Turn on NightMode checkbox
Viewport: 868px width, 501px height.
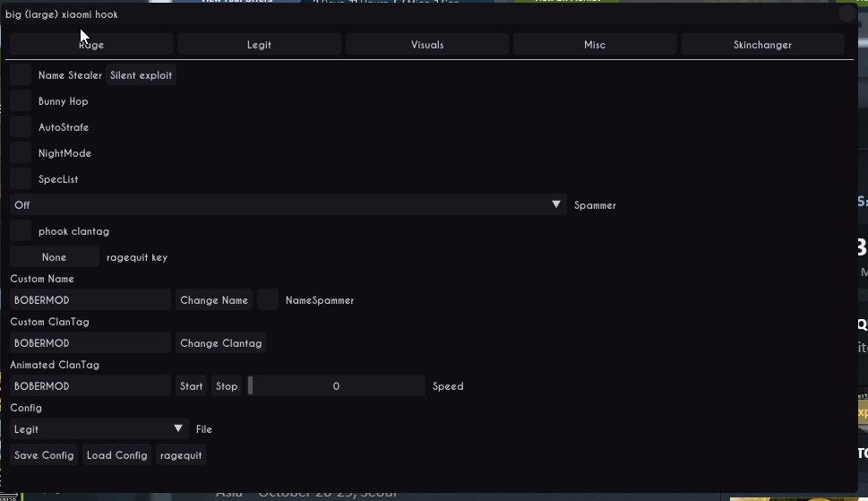pos(21,153)
